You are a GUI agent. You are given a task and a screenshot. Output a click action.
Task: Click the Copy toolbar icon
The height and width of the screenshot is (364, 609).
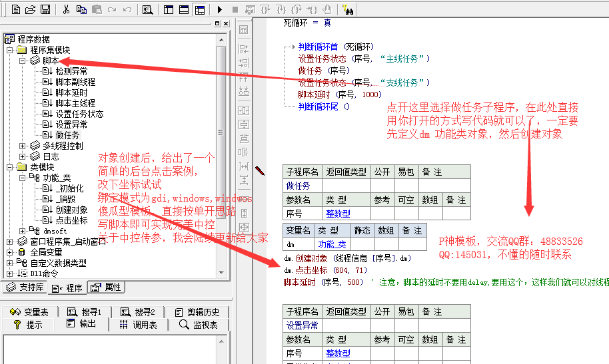pos(81,9)
